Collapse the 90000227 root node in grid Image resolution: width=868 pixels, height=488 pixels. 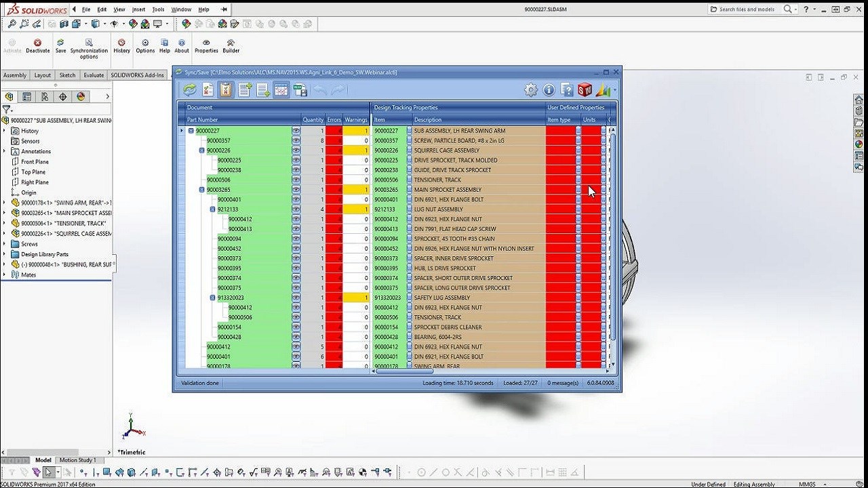(191, 131)
